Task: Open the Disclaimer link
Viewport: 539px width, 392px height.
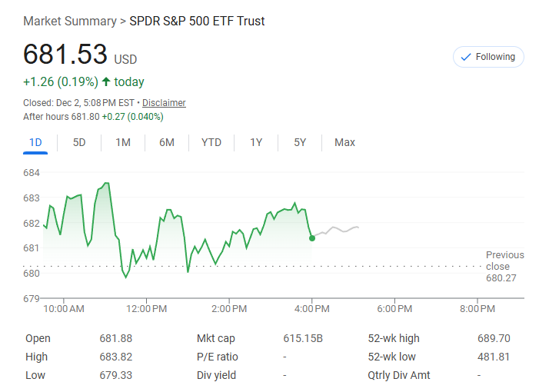Action: tap(164, 103)
